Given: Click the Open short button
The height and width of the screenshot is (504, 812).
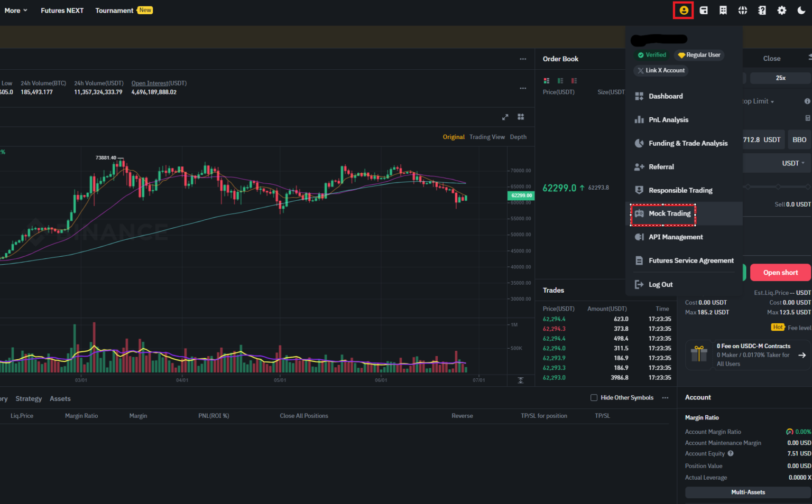Looking at the screenshot, I should 780,272.
